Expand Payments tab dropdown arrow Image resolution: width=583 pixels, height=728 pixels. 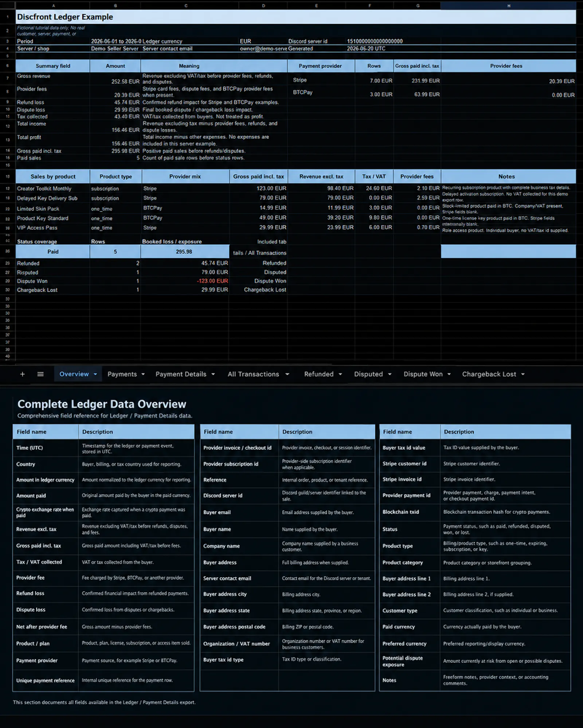click(143, 374)
